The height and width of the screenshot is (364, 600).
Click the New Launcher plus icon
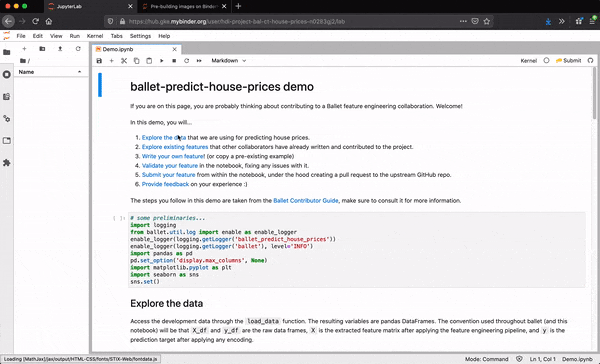click(24, 49)
